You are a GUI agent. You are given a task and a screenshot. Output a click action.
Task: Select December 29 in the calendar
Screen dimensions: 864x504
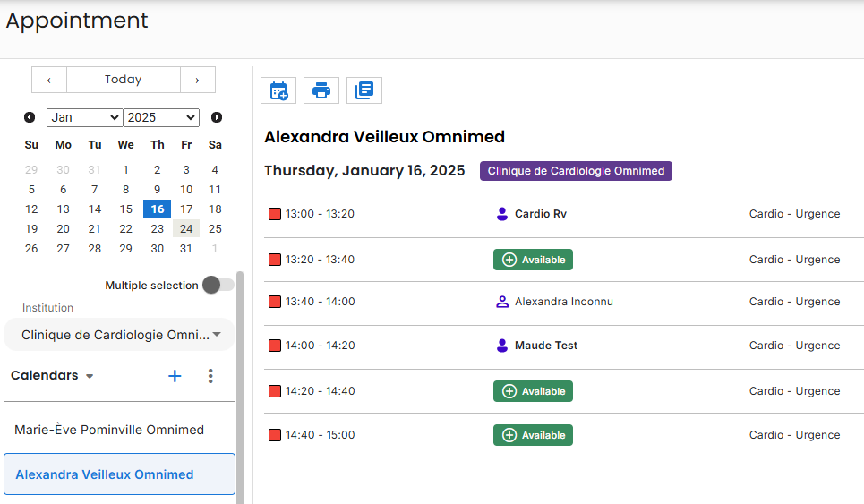[31, 170]
